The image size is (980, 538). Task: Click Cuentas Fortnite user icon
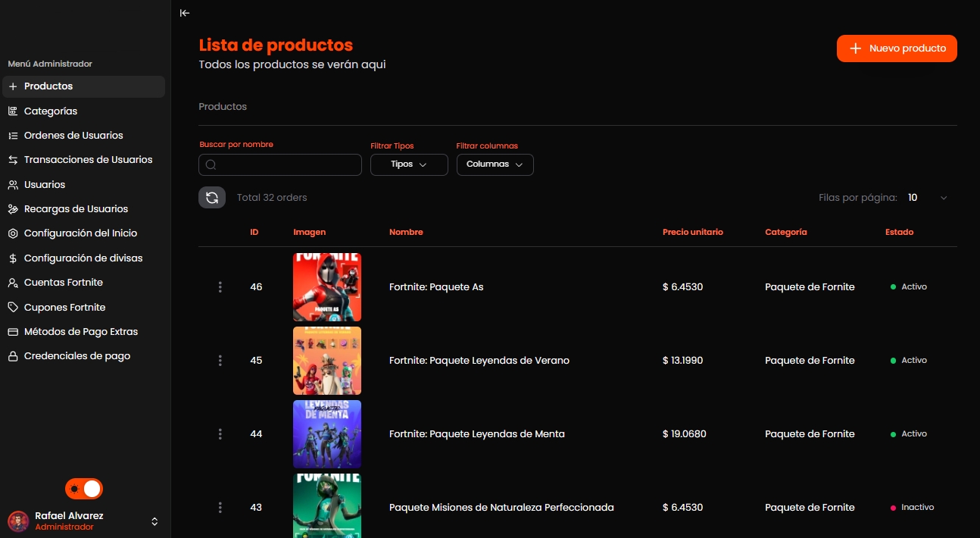(13, 283)
